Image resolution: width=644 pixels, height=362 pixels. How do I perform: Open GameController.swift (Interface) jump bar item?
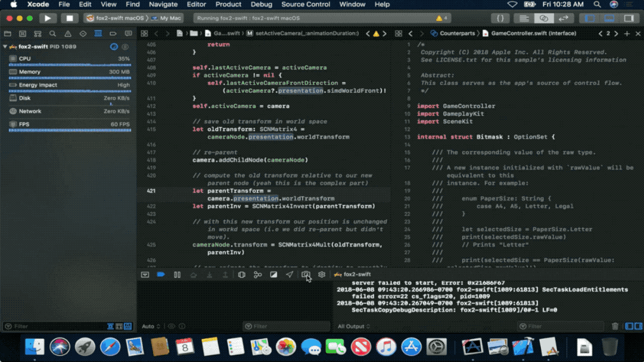(529, 33)
